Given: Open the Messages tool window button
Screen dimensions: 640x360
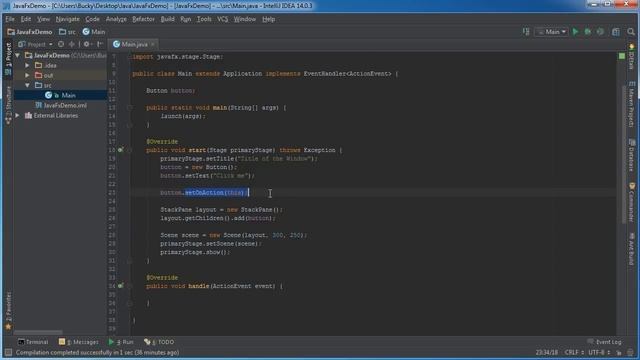Looking at the screenshot, I should (78, 342).
